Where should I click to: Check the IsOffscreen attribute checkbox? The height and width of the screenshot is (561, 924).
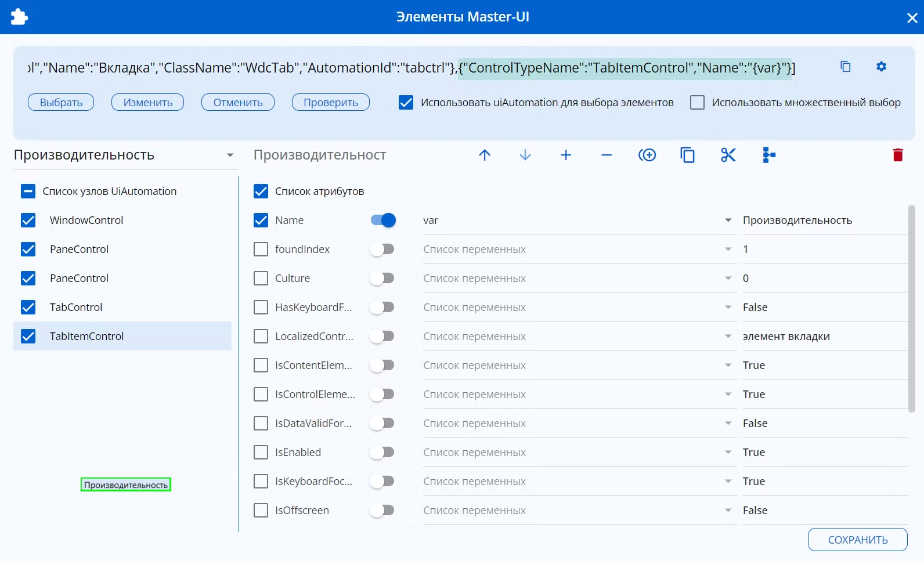261,511
